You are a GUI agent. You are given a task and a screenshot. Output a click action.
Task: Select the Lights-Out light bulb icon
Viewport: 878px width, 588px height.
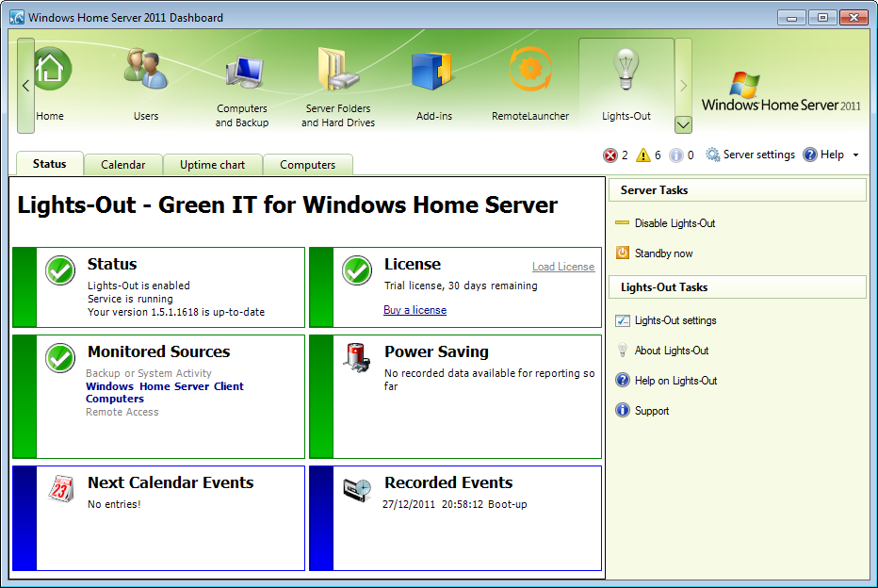(626, 69)
